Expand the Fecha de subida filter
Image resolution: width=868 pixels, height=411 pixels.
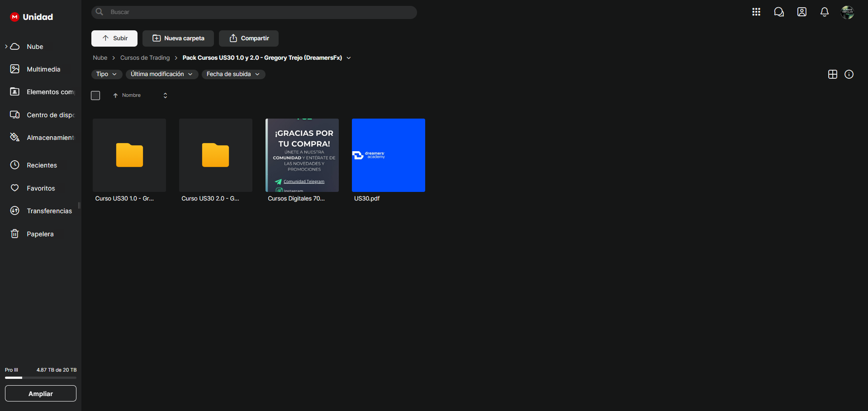pos(233,74)
